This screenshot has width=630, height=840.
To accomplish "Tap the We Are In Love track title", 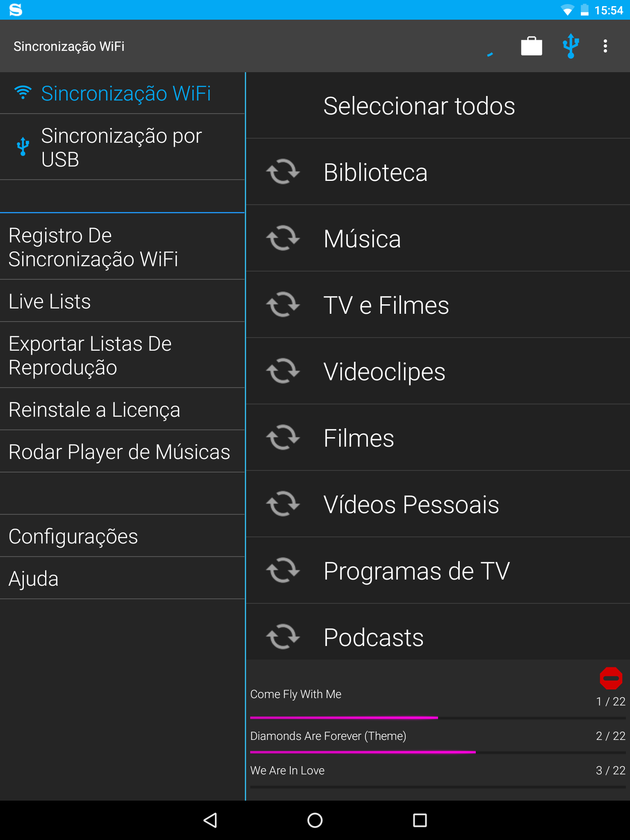I will 287,770.
